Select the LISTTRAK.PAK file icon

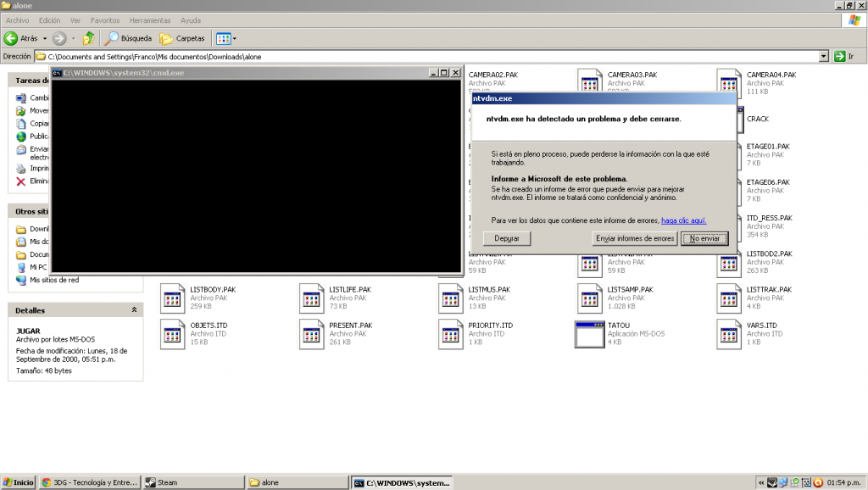click(x=728, y=298)
